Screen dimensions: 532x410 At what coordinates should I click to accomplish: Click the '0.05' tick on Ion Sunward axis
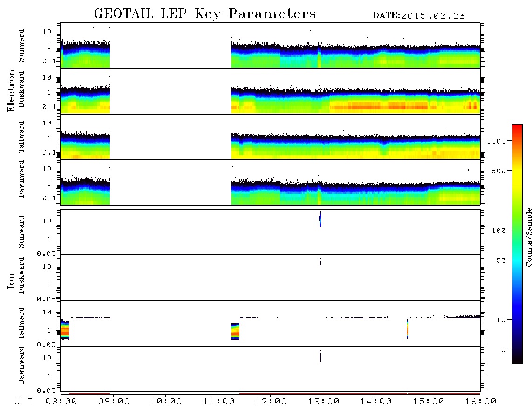tap(46, 253)
